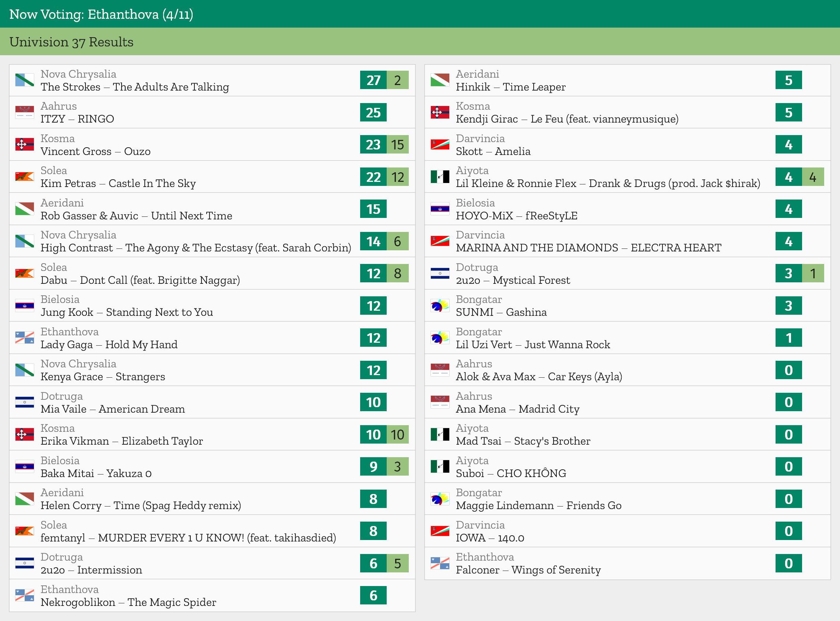Click the Bielosia flag beside Baka Mitai entry

click(24, 466)
